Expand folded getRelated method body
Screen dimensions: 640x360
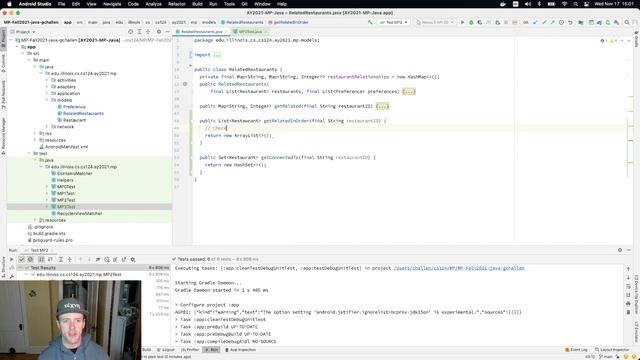382,106
